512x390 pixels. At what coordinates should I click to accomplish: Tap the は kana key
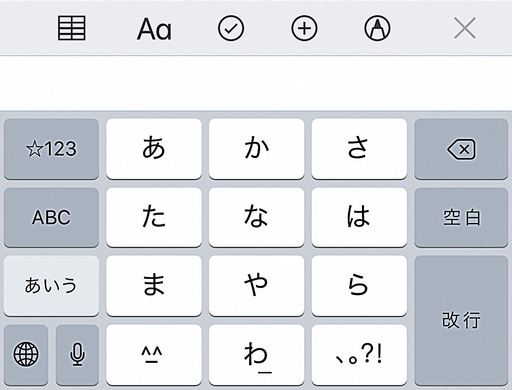(359, 217)
